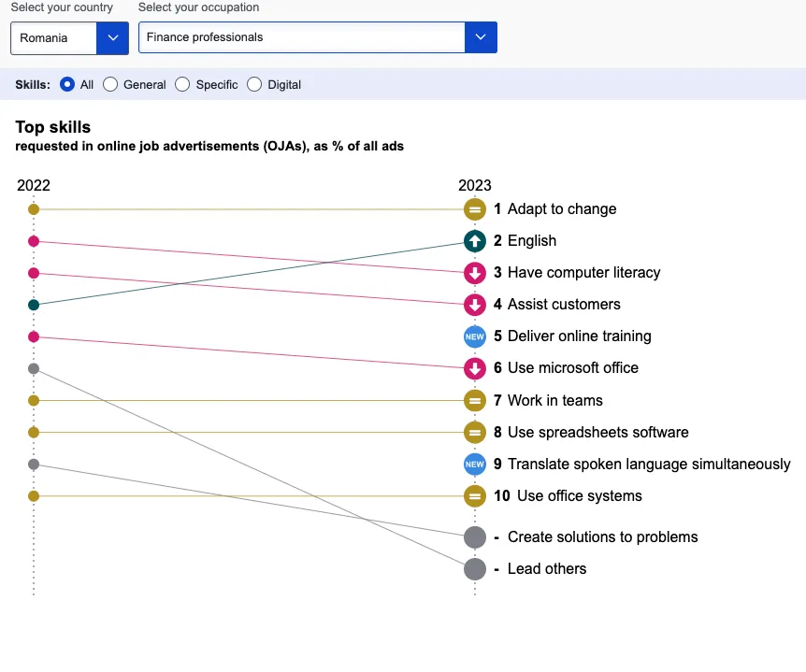This screenshot has width=806, height=672.
Task: Click the Finance professionals occupation field
Action: tap(301, 37)
